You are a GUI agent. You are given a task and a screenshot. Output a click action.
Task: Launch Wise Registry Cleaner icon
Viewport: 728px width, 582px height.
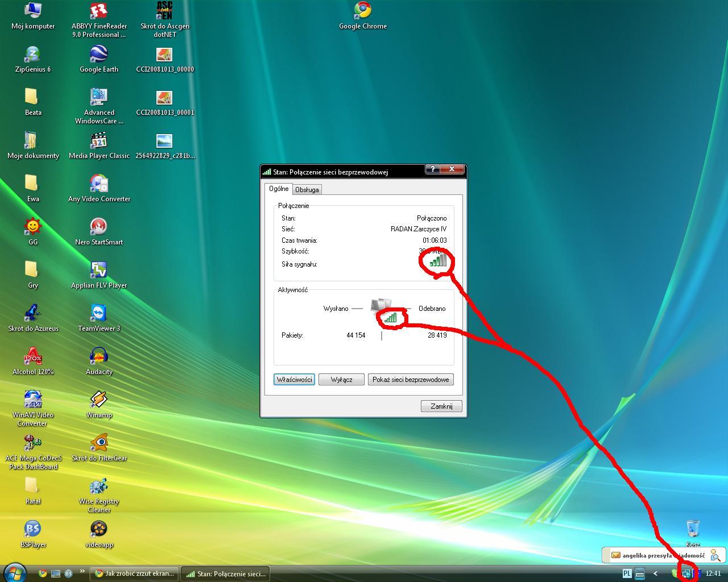point(99,494)
